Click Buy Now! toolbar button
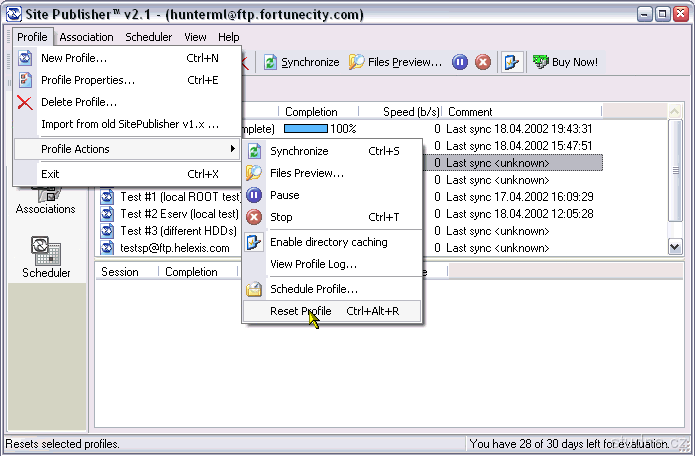The height and width of the screenshot is (456, 695). [565, 62]
